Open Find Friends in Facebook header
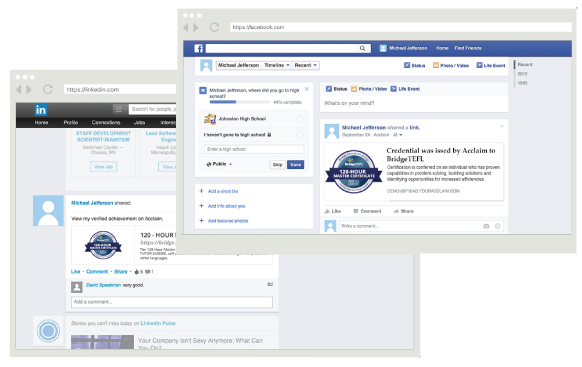582x367 pixels. click(468, 48)
